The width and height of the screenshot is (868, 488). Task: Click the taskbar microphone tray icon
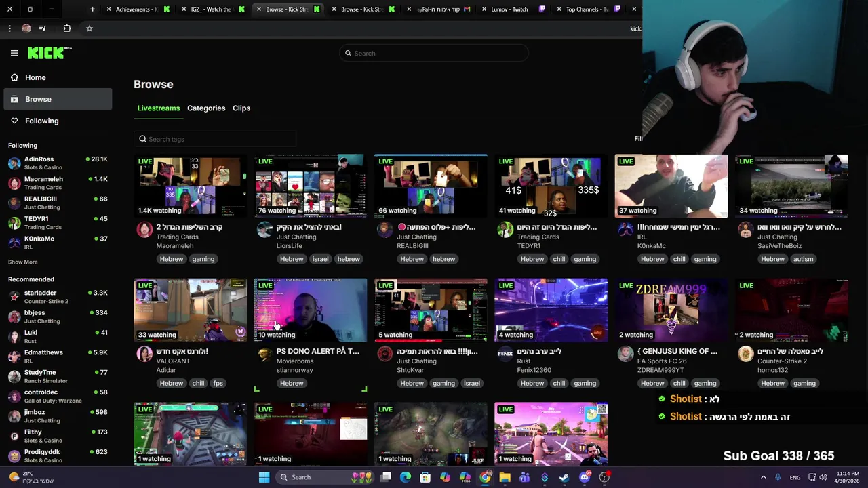point(778,477)
